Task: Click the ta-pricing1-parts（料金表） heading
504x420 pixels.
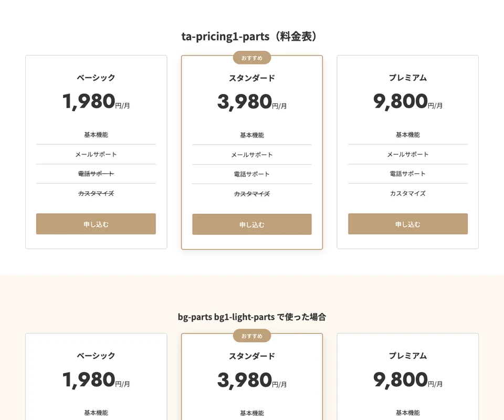Action: click(251, 36)
